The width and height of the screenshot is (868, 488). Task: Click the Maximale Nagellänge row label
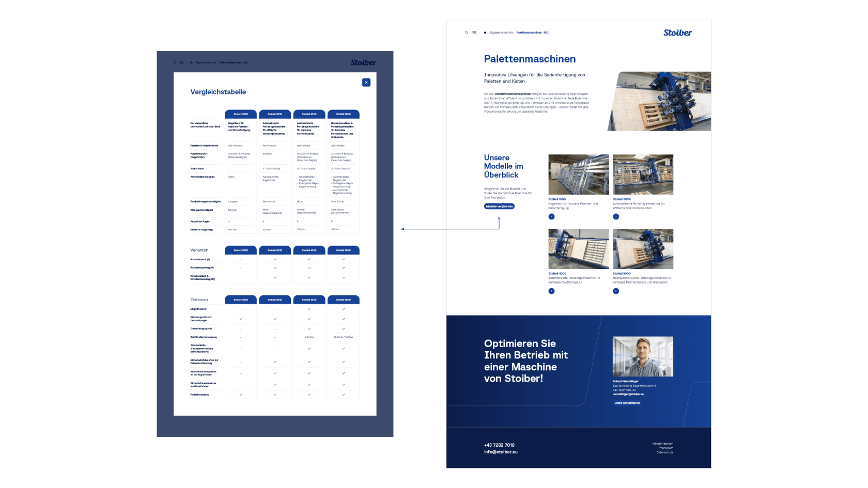pyautogui.click(x=202, y=230)
